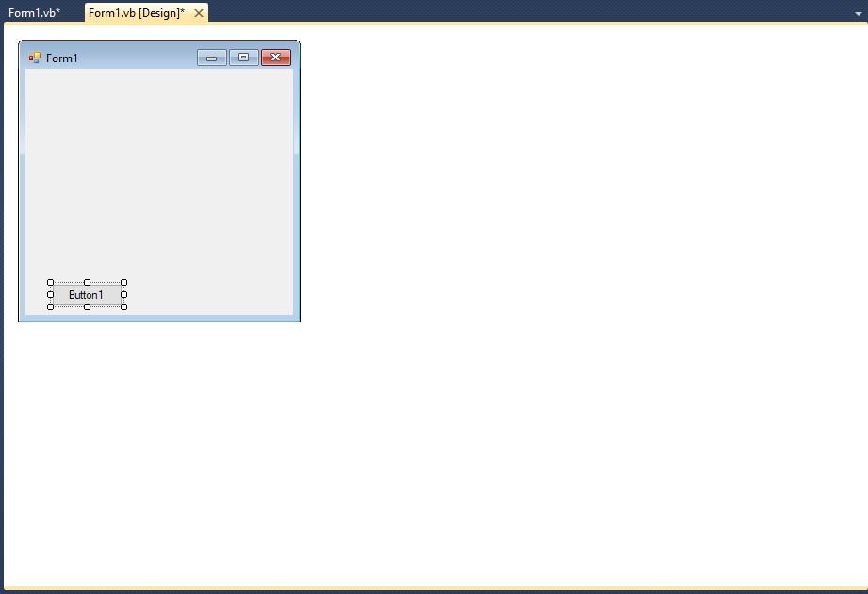Click the right-middle grab handle on Button1
This screenshot has width=868, height=594.
[x=123, y=293]
